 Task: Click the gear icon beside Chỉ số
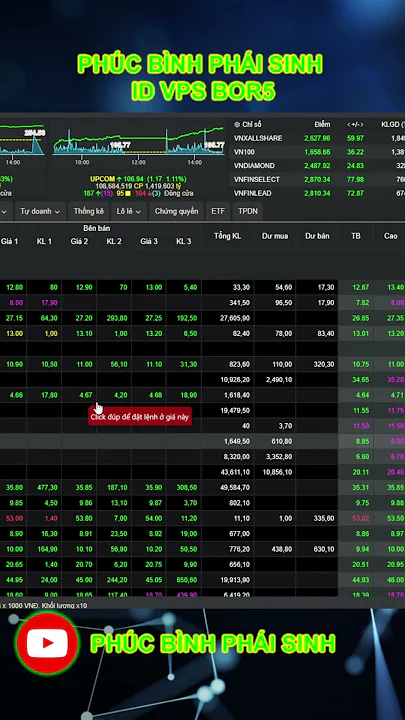click(x=237, y=124)
